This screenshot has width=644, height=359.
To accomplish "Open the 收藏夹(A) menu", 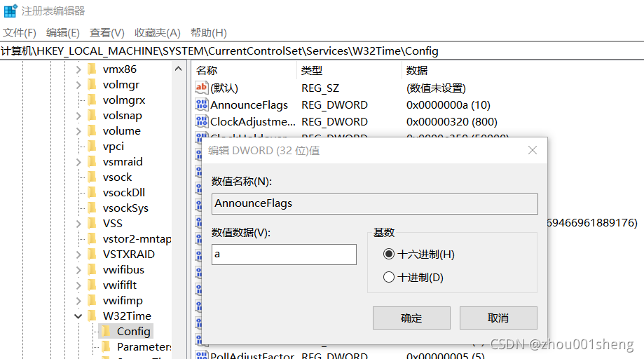I will (157, 33).
